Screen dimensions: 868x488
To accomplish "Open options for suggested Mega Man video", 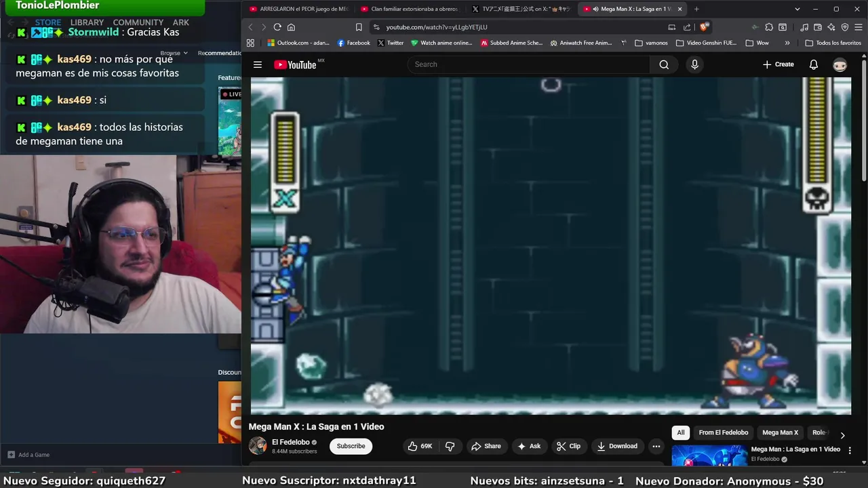I will tap(850, 451).
